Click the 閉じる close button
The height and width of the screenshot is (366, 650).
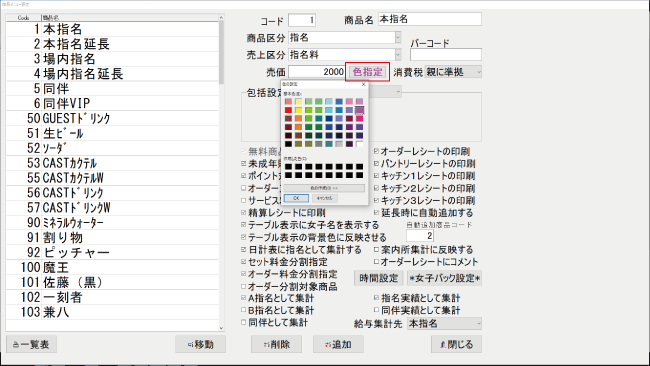tap(456, 344)
